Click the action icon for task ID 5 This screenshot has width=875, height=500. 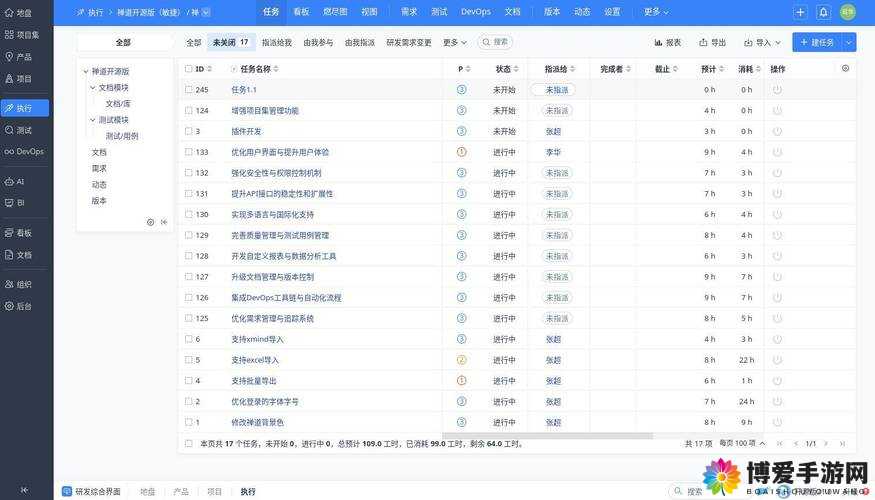click(x=777, y=360)
